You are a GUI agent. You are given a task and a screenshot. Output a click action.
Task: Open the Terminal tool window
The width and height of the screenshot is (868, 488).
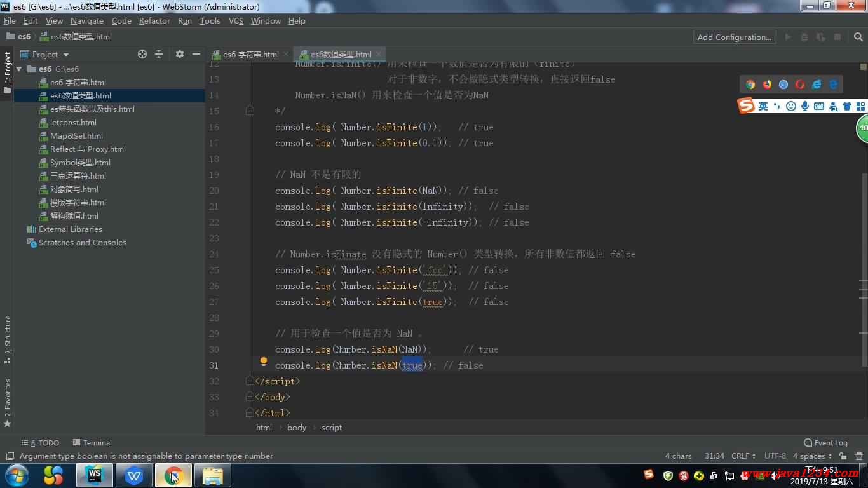(x=92, y=443)
